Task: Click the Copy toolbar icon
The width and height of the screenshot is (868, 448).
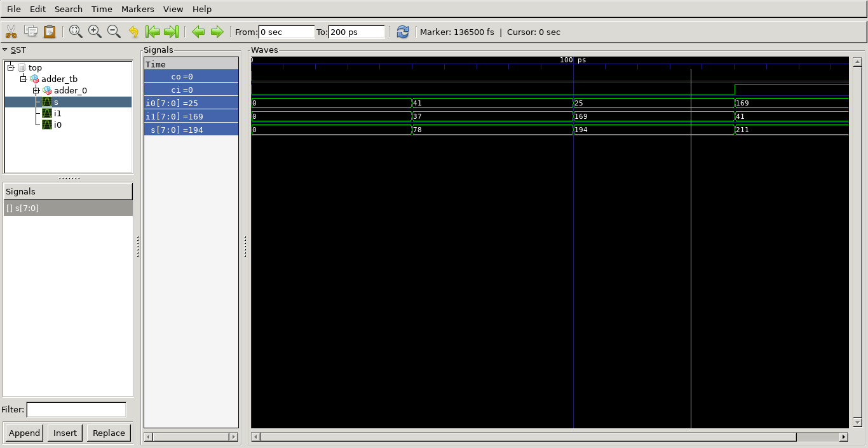Action: click(31, 31)
